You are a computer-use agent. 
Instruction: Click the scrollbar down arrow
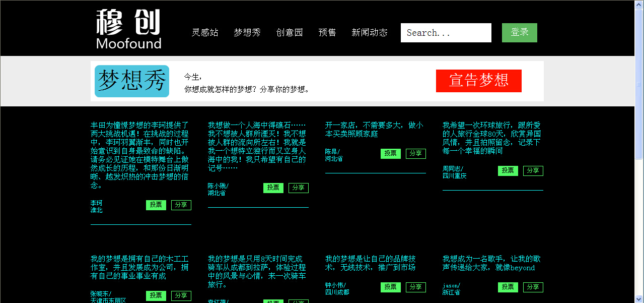[639, 298]
